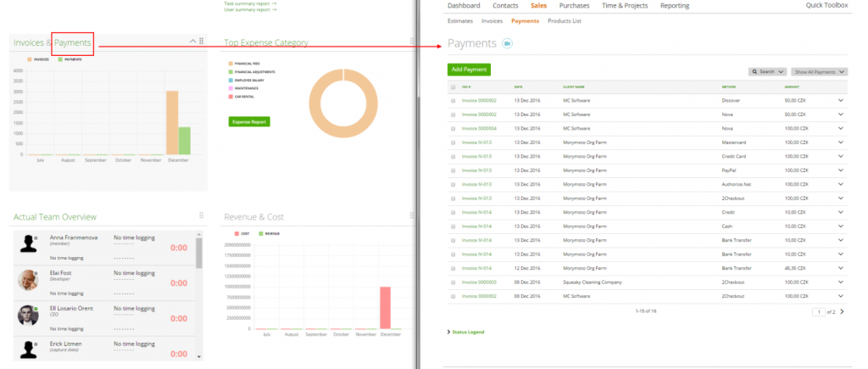868x369 pixels.
Task: Check the Invoice 0000004 row checkbox
Action: coord(453,129)
